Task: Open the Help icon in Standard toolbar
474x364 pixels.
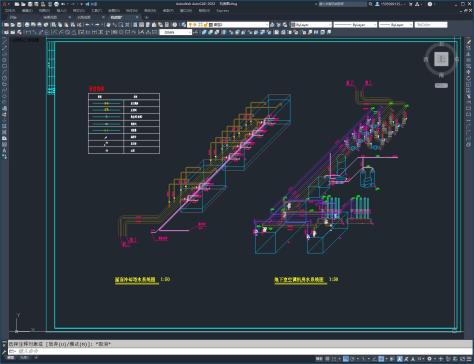Action: (175, 25)
